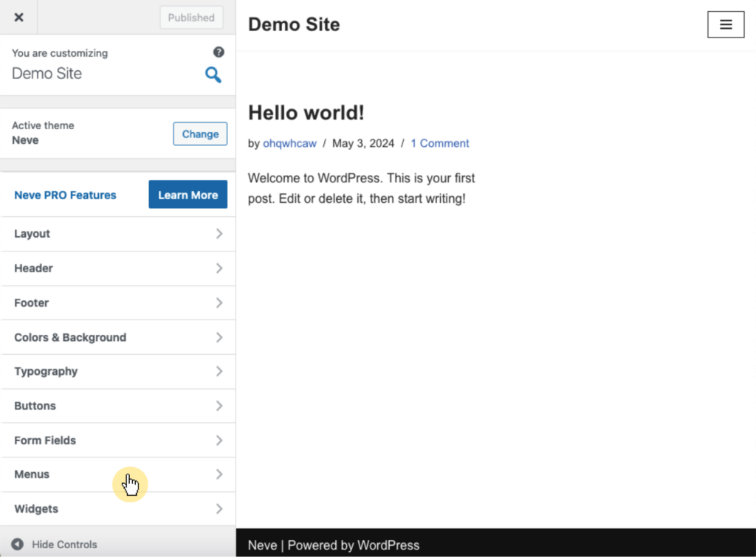Click 'You are customizing' label
This screenshot has width=756, height=557.
click(x=60, y=53)
